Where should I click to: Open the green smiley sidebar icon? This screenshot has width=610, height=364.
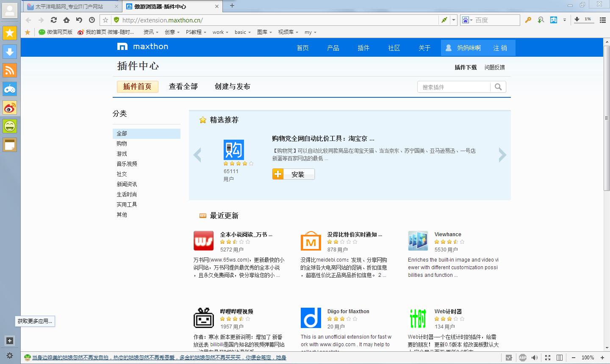tap(10, 126)
